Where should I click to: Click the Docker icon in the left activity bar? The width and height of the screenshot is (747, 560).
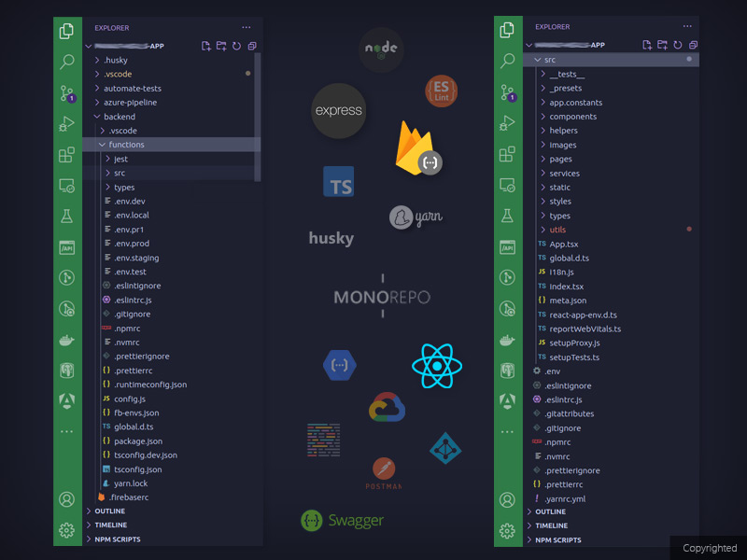[x=66, y=339]
